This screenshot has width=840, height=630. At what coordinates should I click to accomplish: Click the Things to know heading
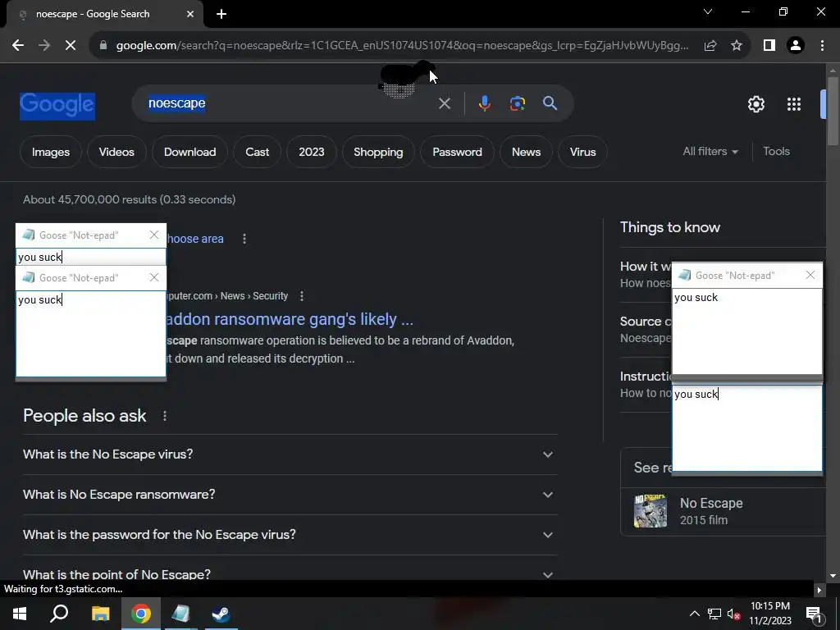click(x=669, y=228)
